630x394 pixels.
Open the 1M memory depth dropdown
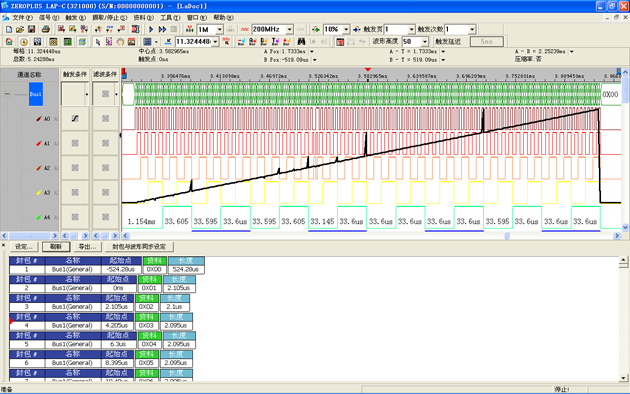click(x=220, y=29)
